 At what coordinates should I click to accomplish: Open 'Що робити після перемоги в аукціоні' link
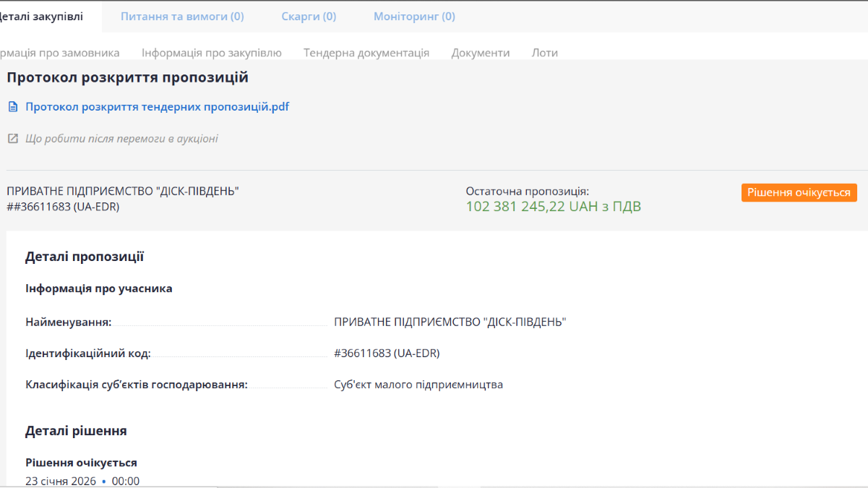[121, 138]
